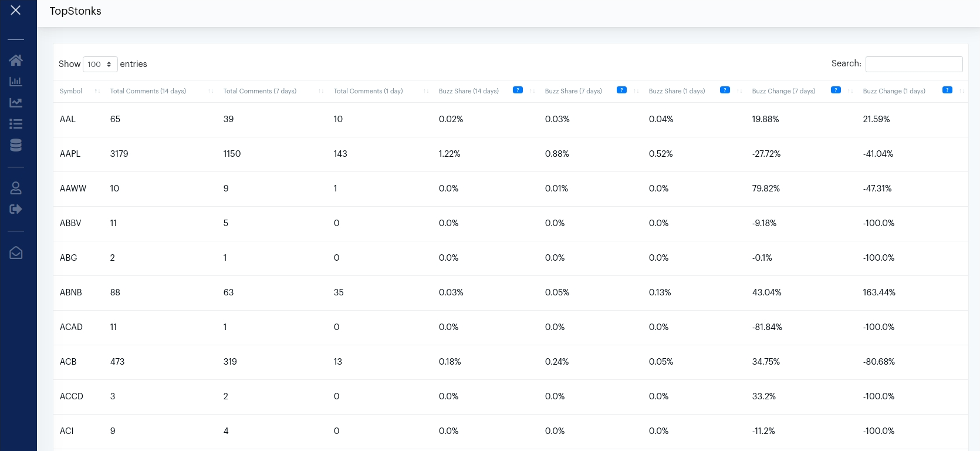Close the sidebar with the X icon

coord(16,10)
